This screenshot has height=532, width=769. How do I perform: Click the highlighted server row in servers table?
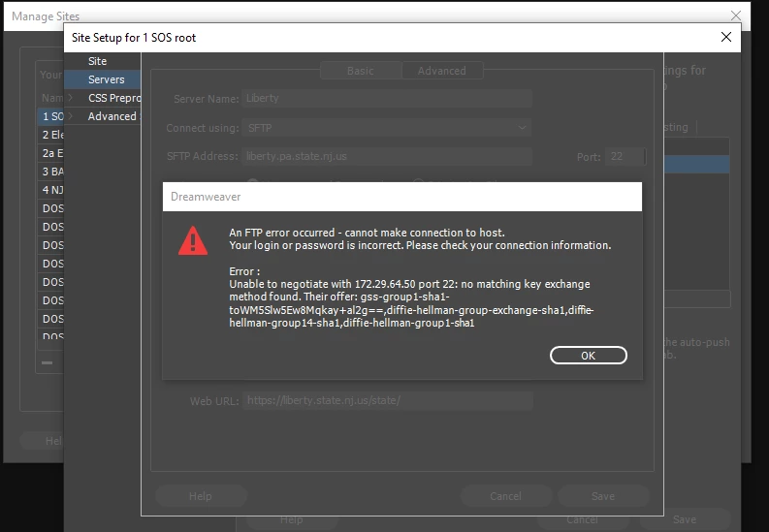tap(696, 164)
